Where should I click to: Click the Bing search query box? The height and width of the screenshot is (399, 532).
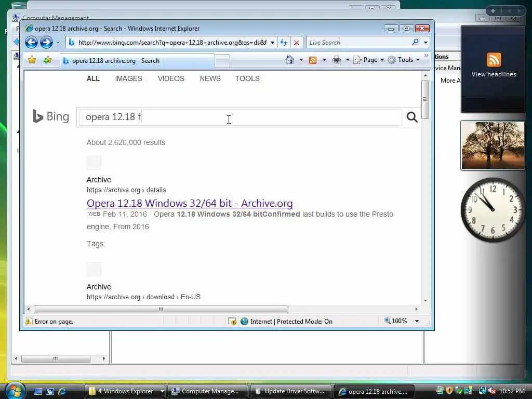(x=241, y=117)
